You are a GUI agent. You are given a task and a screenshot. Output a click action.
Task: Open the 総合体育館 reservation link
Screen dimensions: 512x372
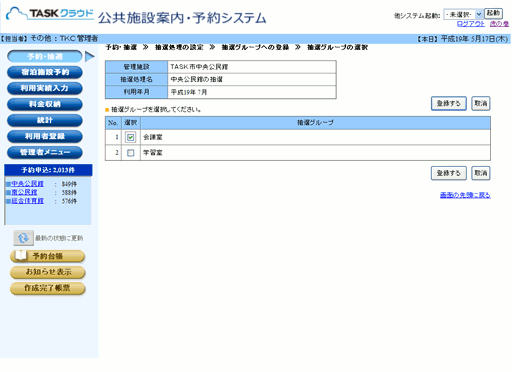pos(27,201)
